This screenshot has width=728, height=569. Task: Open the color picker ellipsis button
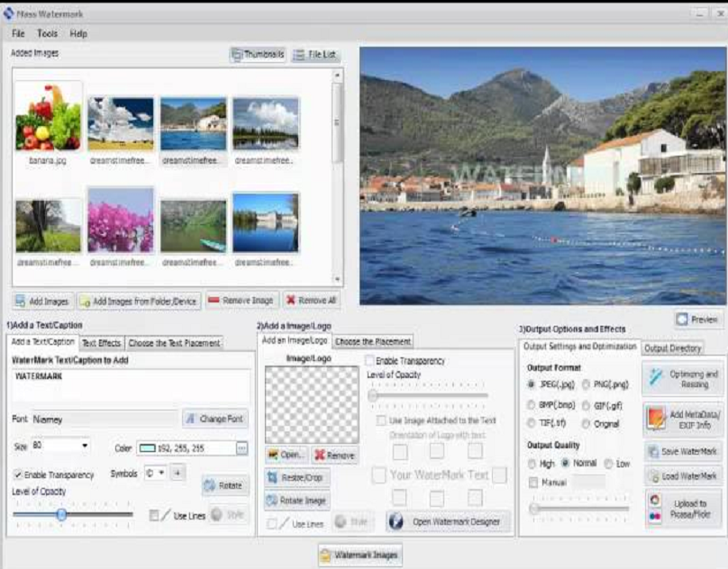pos(241,447)
